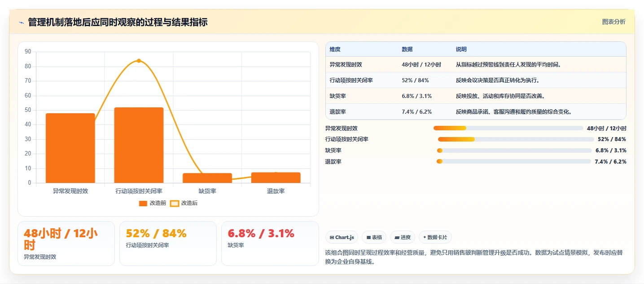644x284 pixels.
Task: Toggle the 改造后 legend swatch
Action: (175, 204)
